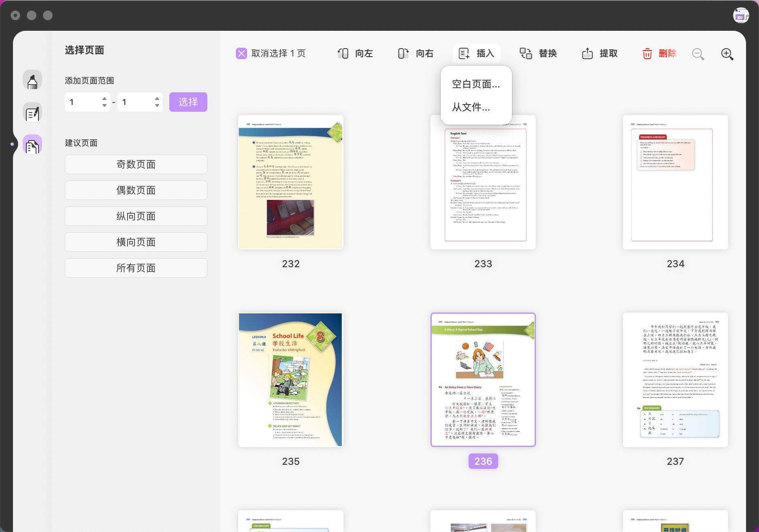The height and width of the screenshot is (532, 759).
Task: Click the 替换 text label
Action: pos(548,53)
